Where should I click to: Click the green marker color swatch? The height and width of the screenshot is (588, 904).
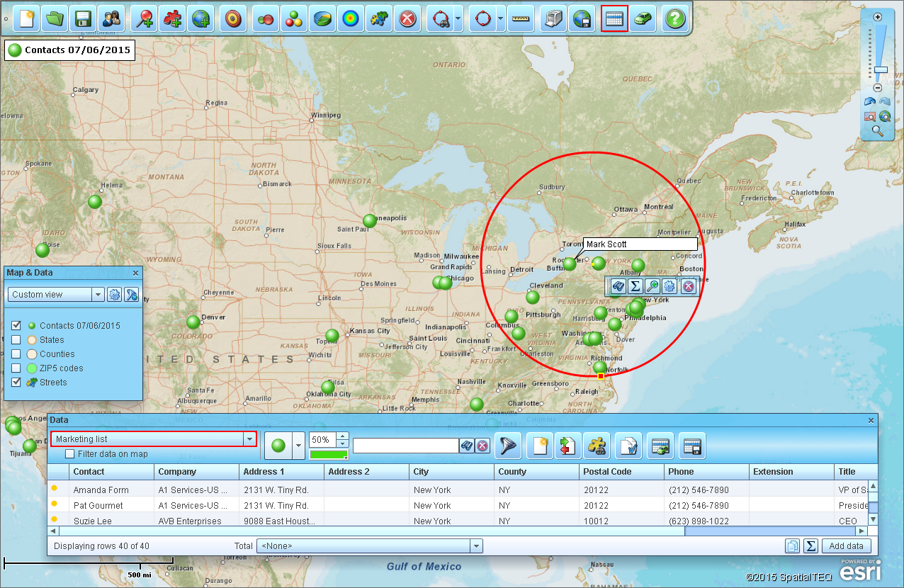coord(329,454)
